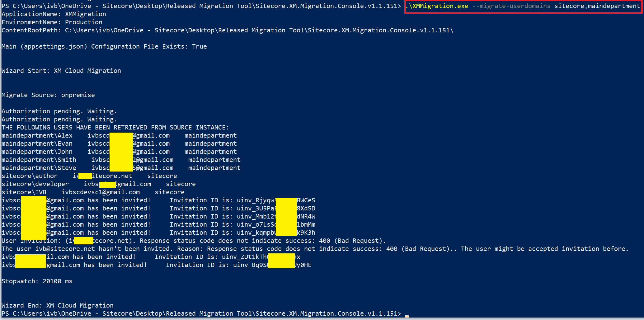Click the maindepartment\Alex user entry
The height and width of the screenshot is (320, 644).
click(x=37, y=136)
